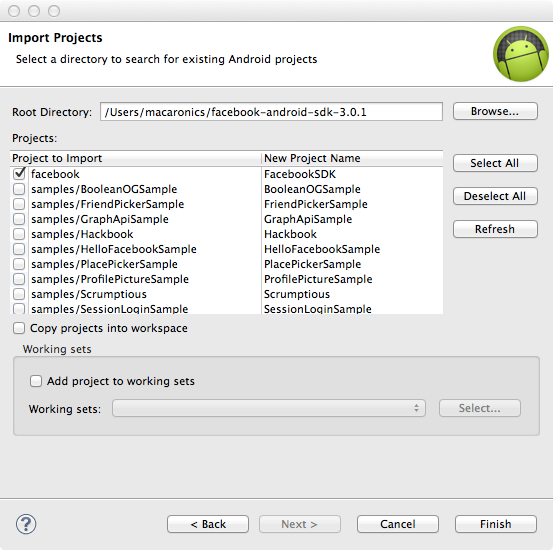This screenshot has height=550, width=553.
Task: Click the FacebookSDK new project name
Action: click(x=300, y=174)
